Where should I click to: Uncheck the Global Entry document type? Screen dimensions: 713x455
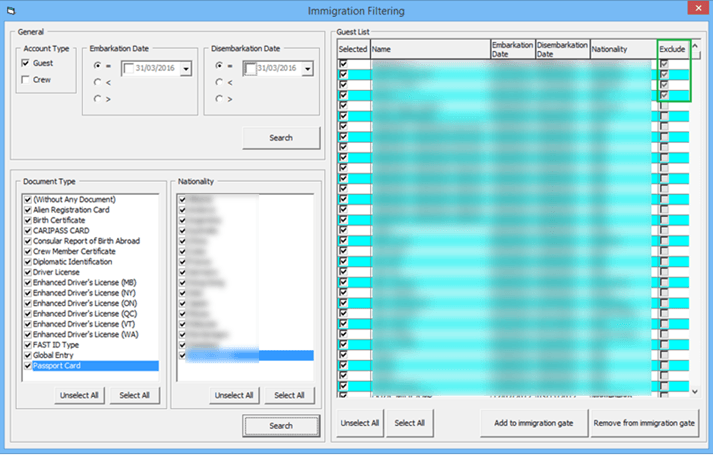pyautogui.click(x=28, y=355)
